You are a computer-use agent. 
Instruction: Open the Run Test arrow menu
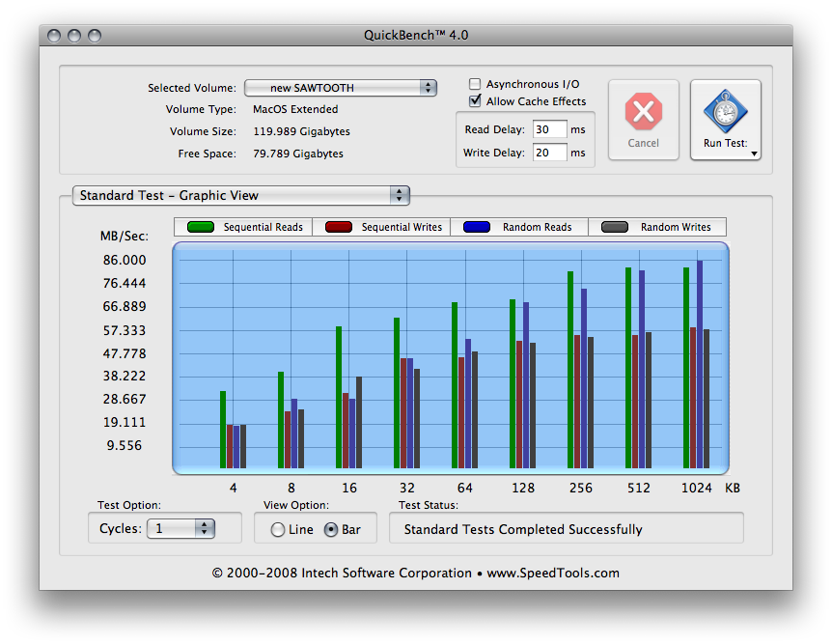pyautogui.click(x=754, y=154)
